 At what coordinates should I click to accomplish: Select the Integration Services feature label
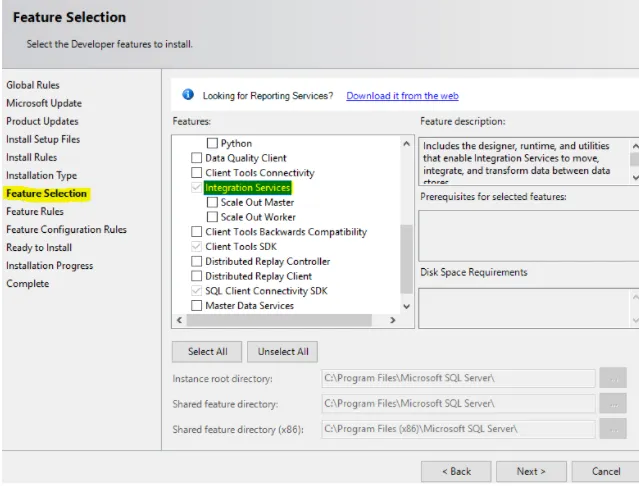click(247, 187)
